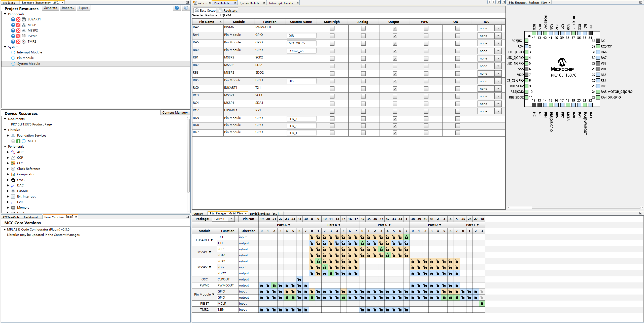Click the MOTOR_CS custom name field
Viewport: 644px width, 323px height.
coord(301,43)
